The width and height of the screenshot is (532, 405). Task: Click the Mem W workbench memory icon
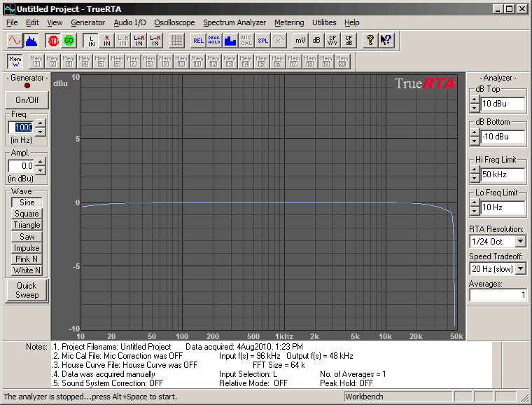[15, 62]
